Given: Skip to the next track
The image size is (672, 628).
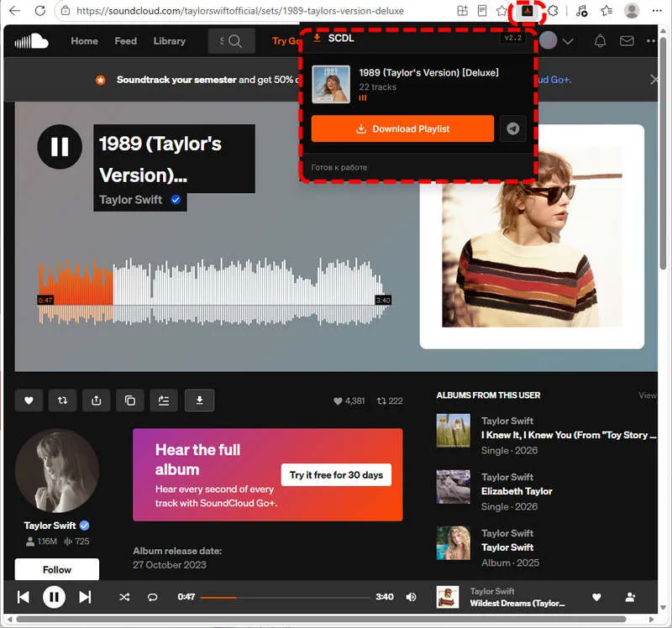Looking at the screenshot, I should (85, 597).
